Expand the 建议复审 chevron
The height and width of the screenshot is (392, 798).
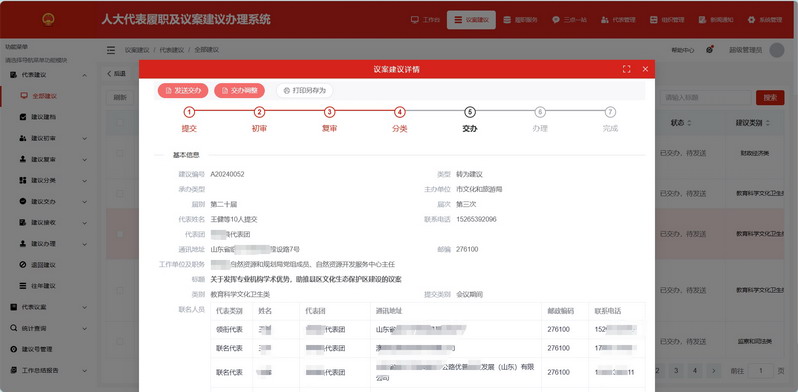pos(84,159)
